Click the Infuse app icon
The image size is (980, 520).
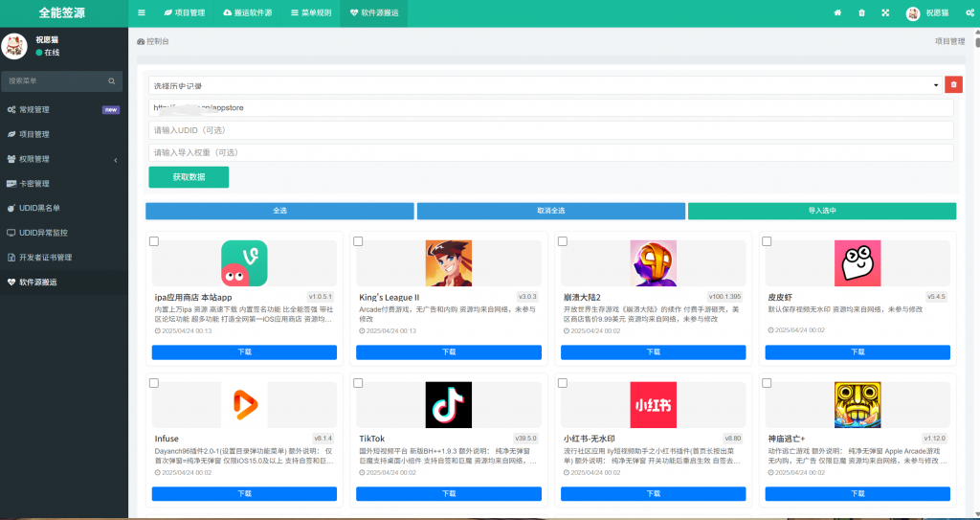click(244, 405)
